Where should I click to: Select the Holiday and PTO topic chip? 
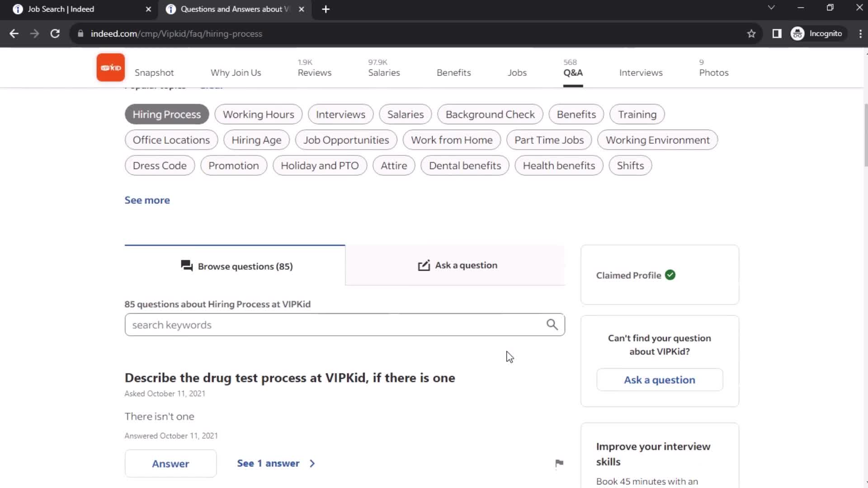tap(320, 165)
